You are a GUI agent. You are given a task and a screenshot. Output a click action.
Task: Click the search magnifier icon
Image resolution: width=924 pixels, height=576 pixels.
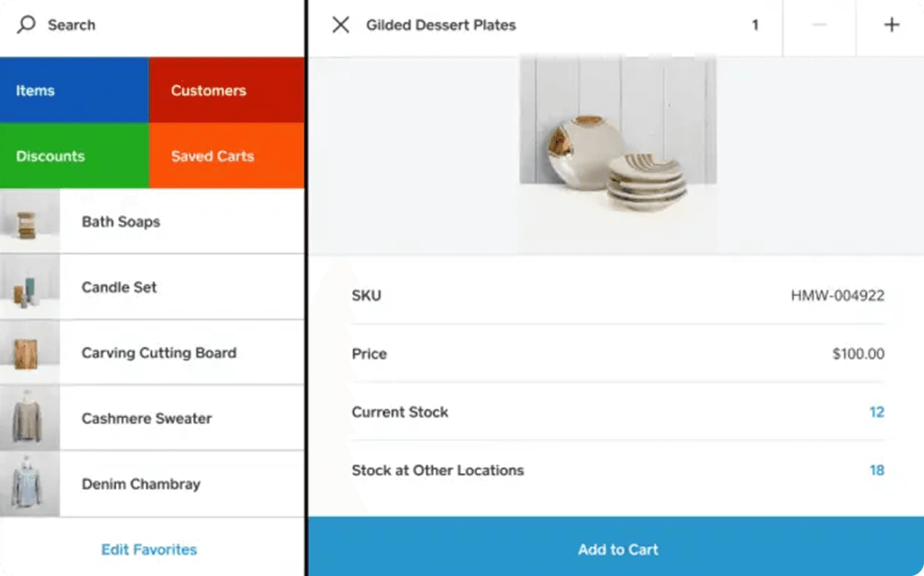coord(26,25)
